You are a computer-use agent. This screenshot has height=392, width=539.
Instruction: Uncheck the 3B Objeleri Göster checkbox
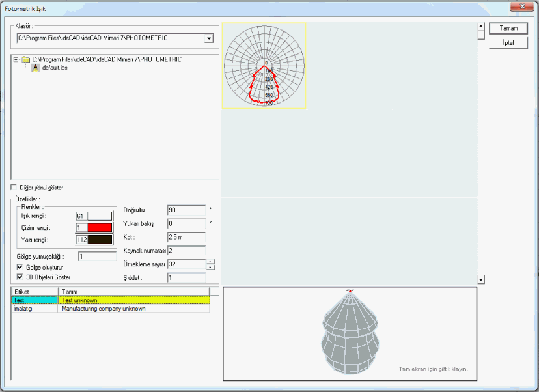pos(20,277)
